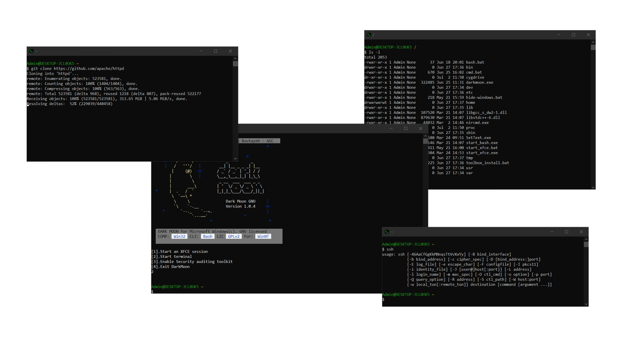Click the GPLv2 license label
This screenshot has height=362, width=644.
pyautogui.click(x=234, y=236)
